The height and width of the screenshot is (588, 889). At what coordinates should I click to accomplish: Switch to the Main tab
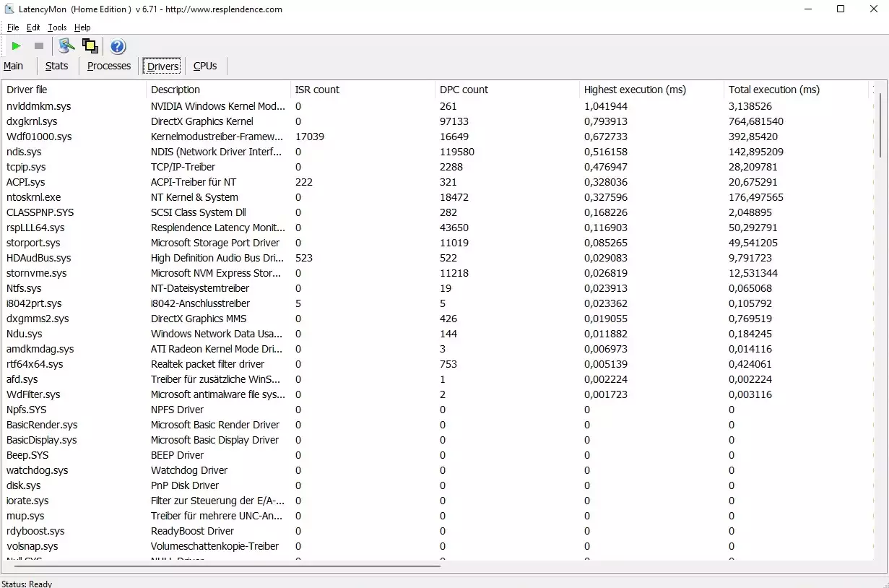[x=14, y=66]
